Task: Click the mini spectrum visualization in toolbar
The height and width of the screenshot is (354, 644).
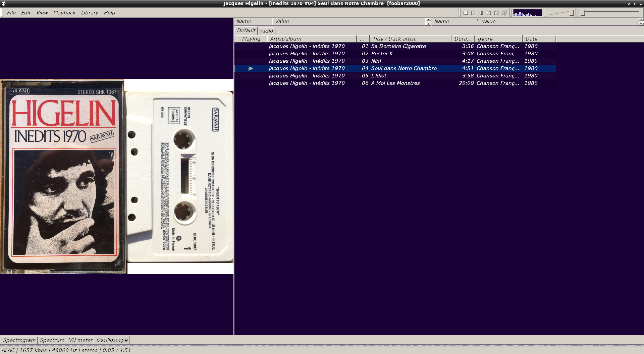Action: coord(527,13)
